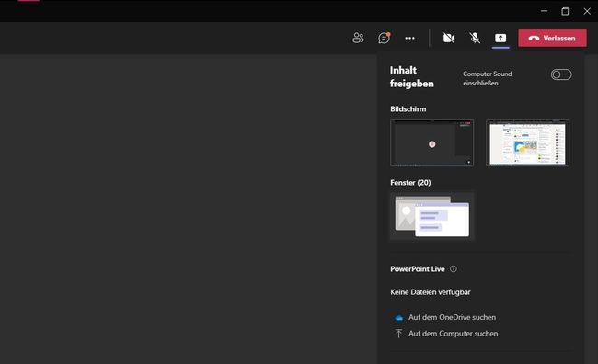The width and height of the screenshot is (598, 364).
Task: Click Auf dem OneDrive suchen
Action: coord(452,317)
